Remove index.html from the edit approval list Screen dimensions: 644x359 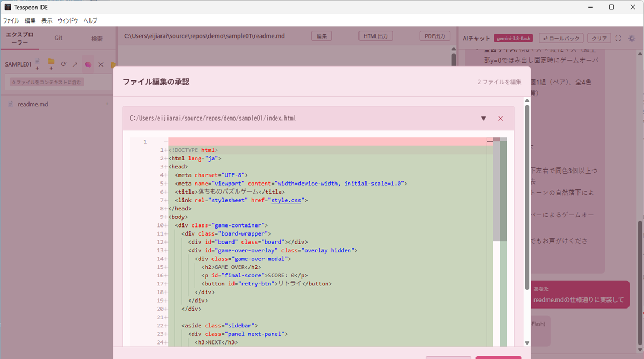pyautogui.click(x=500, y=118)
